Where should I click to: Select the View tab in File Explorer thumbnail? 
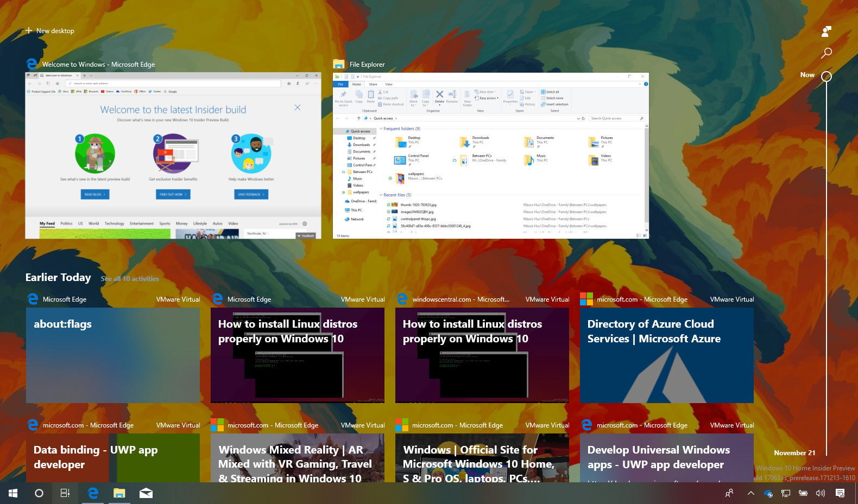[x=389, y=84]
